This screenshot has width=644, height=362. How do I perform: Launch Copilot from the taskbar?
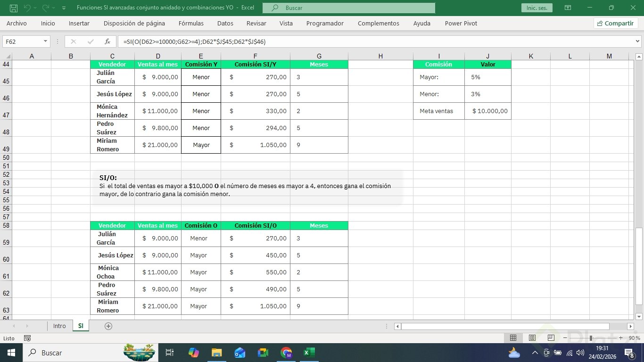pyautogui.click(x=193, y=353)
